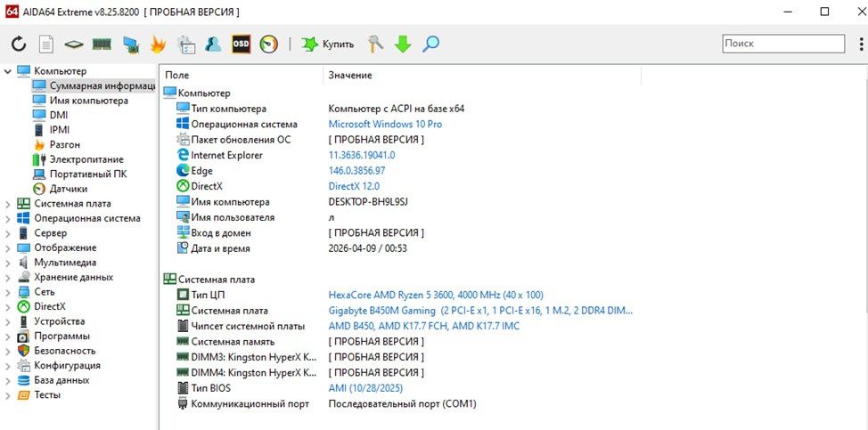Open the 11.3636.19041.0 Internet Explorer link
Viewport: 868px width, 430px height.
(x=362, y=155)
